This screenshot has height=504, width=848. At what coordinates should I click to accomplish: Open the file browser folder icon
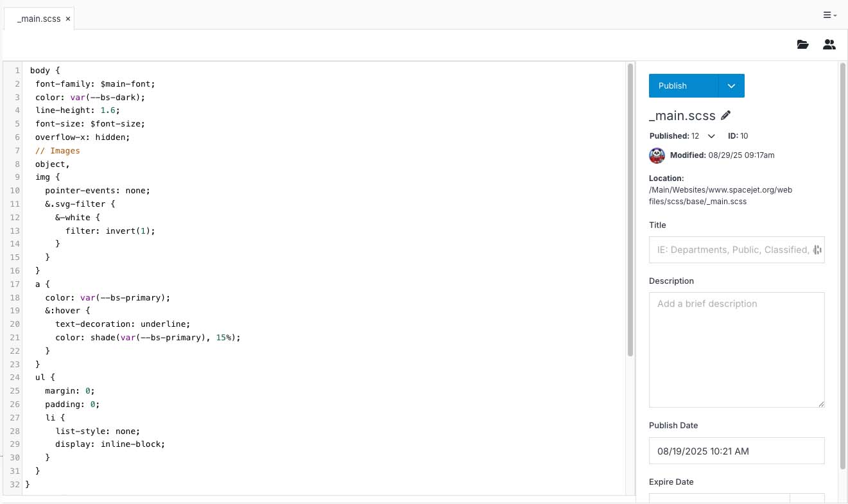[802, 44]
